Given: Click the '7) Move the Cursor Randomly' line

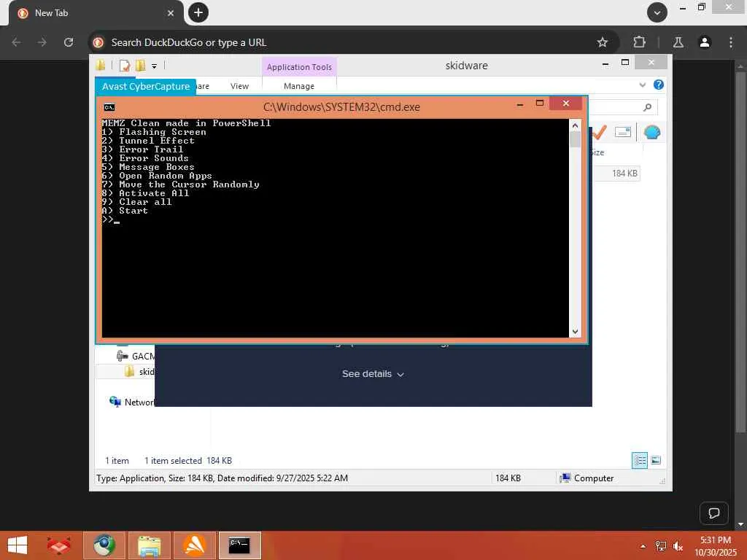Looking at the screenshot, I should pyautogui.click(x=181, y=184).
